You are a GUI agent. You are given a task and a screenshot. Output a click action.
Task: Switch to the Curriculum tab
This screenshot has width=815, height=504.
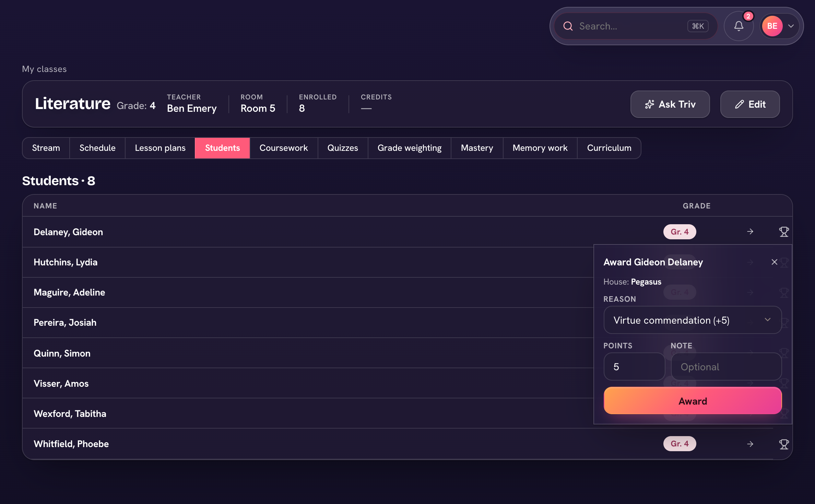609,148
